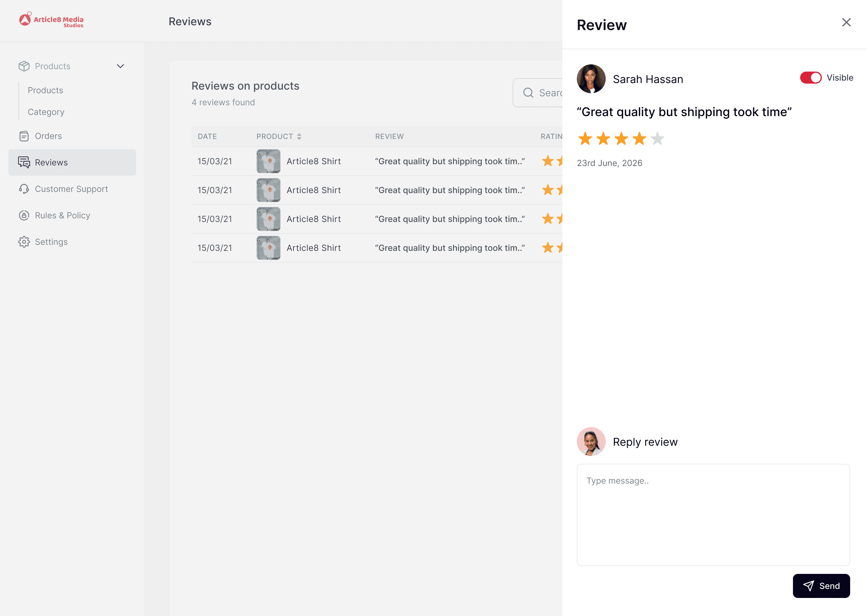Open the Category submenu item
867x616 pixels.
coord(46,112)
